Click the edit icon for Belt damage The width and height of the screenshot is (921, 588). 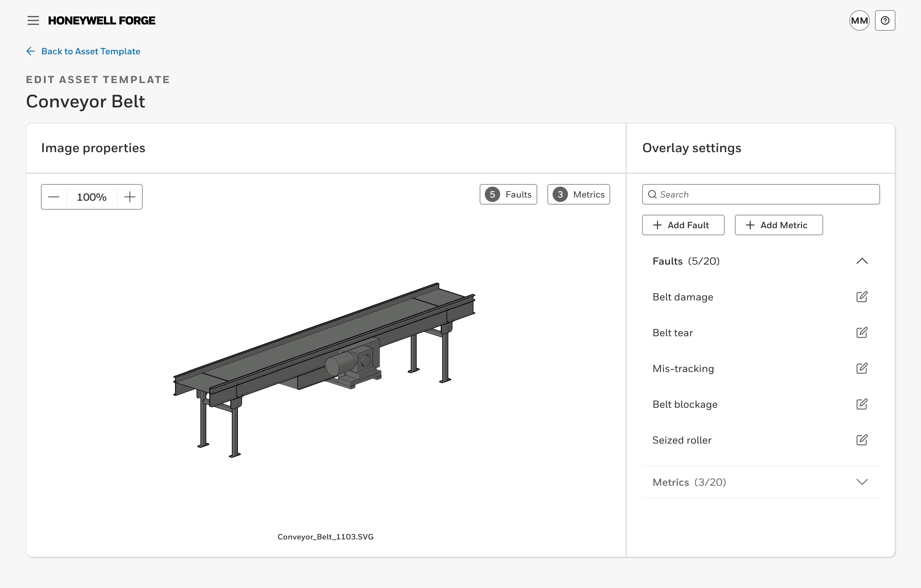pos(862,297)
